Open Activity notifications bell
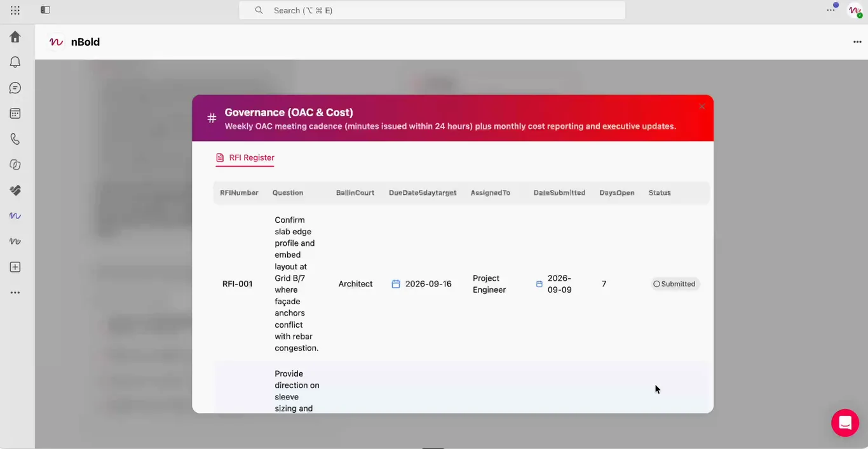 tap(15, 62)
